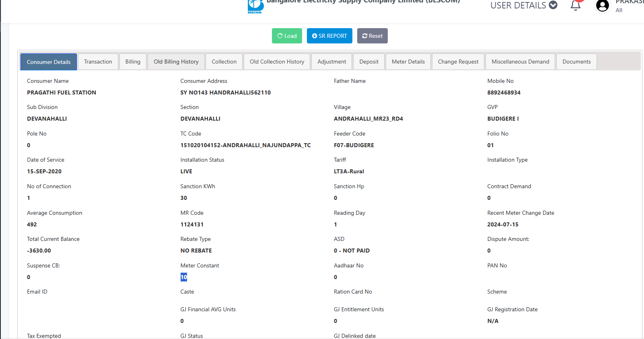This screenshot has height=339, width=644.
Task: Click the tariff value LT3A-Rural
Action: [349, 171]
